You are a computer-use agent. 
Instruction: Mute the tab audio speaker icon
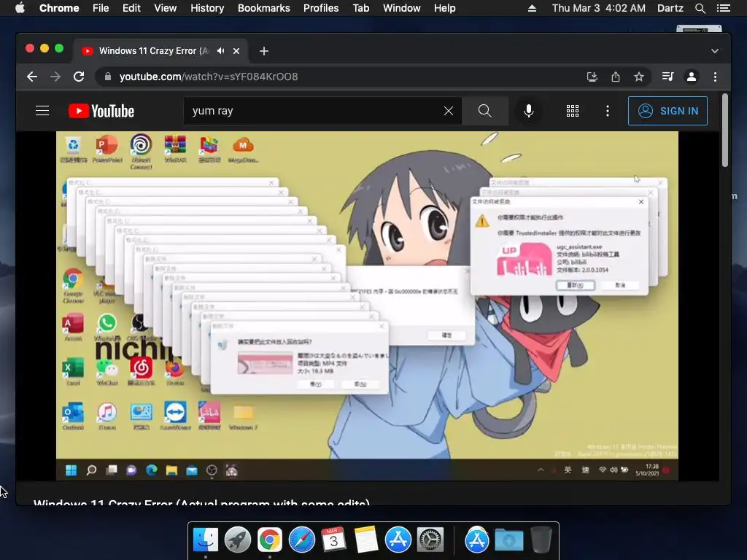coord(220,50)
